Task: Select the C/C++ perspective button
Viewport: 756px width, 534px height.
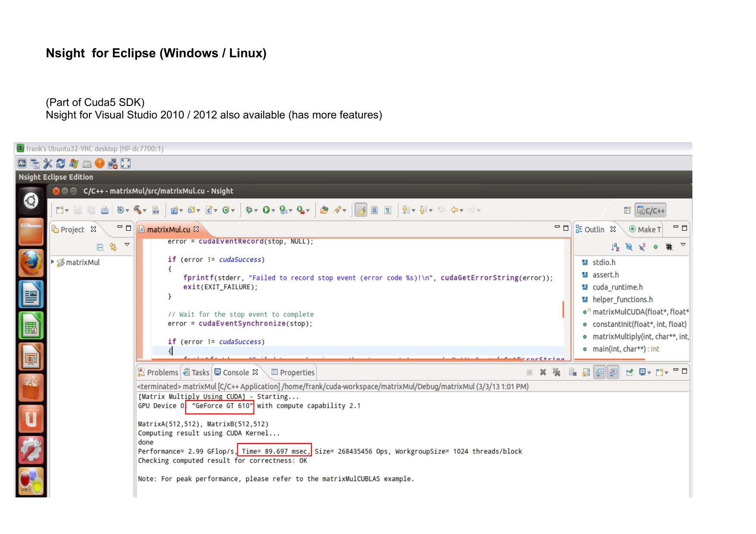Action: tap(651, 210)
